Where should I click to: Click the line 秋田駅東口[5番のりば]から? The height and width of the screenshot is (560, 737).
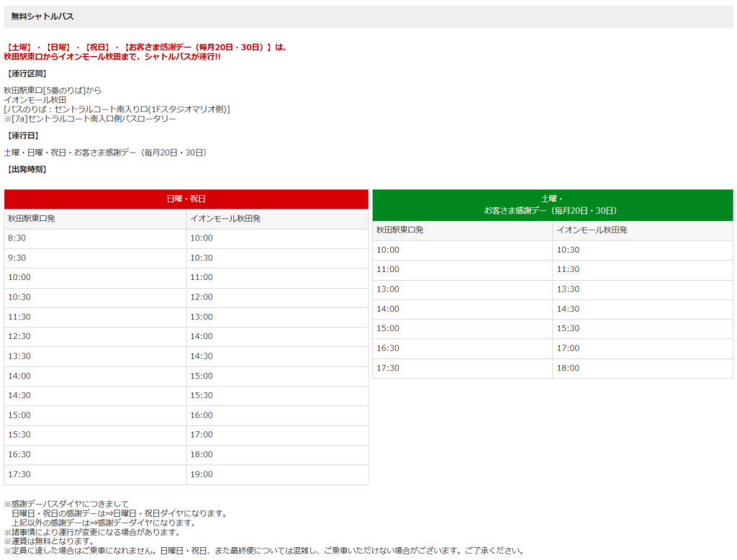pos(53,90)
